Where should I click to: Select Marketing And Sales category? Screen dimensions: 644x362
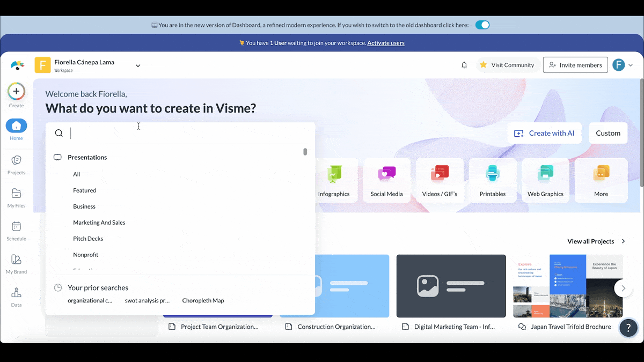pyautogui.click(x=99, y=223)
